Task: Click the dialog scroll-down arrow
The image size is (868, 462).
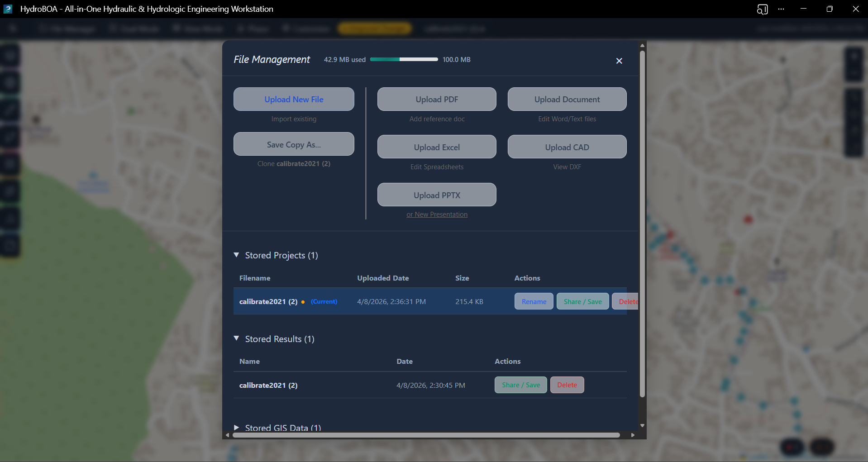Action: point(642,425)
